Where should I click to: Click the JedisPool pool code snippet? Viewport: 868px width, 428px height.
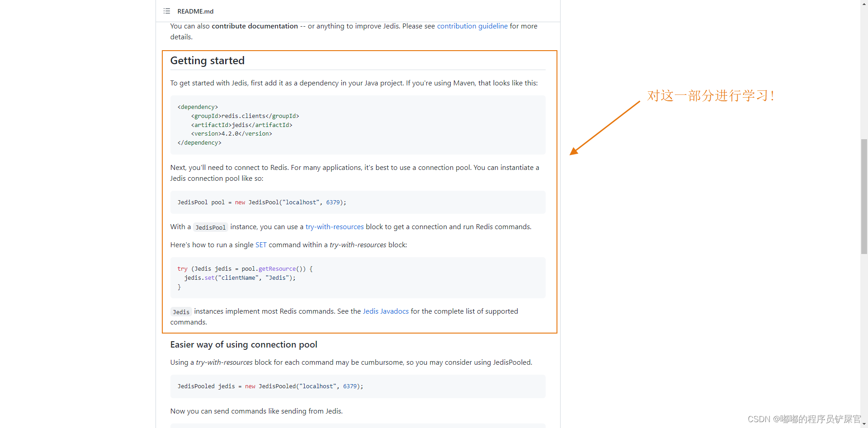pos(262,202)
